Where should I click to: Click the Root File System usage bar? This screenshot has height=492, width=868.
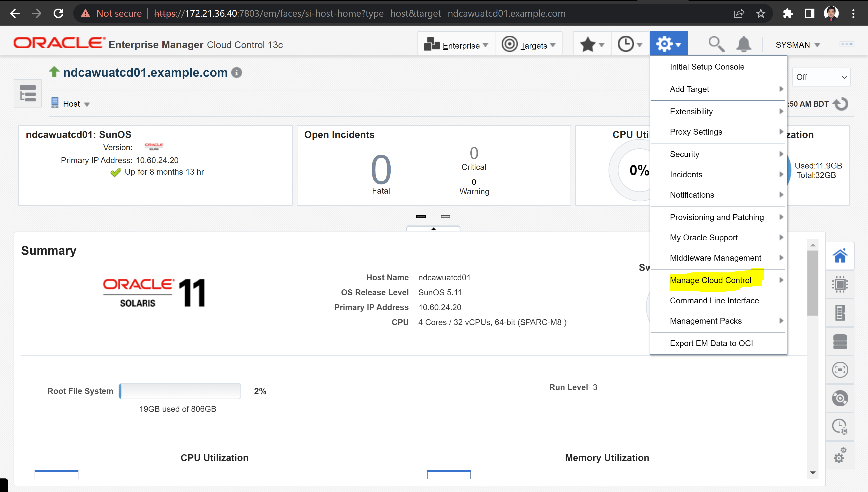[180, 391]
